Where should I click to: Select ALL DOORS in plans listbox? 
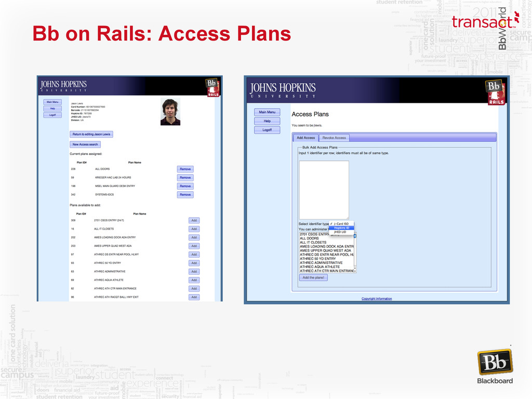326,238
